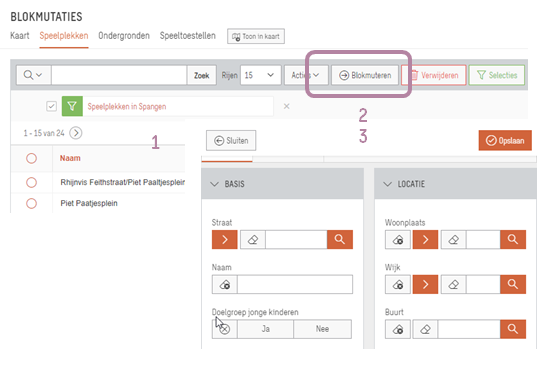Clear Woonplaats with eraser icon
This screenshot has height=365, width=549.
[453, 240]
